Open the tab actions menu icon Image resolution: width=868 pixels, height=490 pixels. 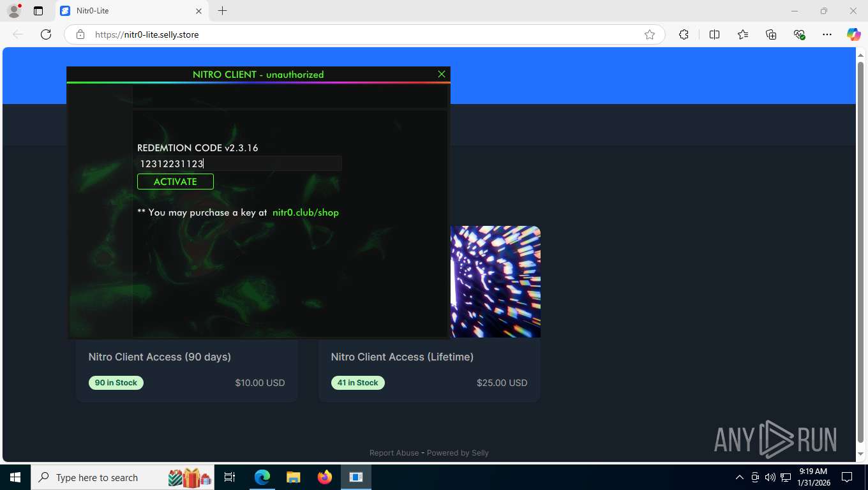click(38, 11)
